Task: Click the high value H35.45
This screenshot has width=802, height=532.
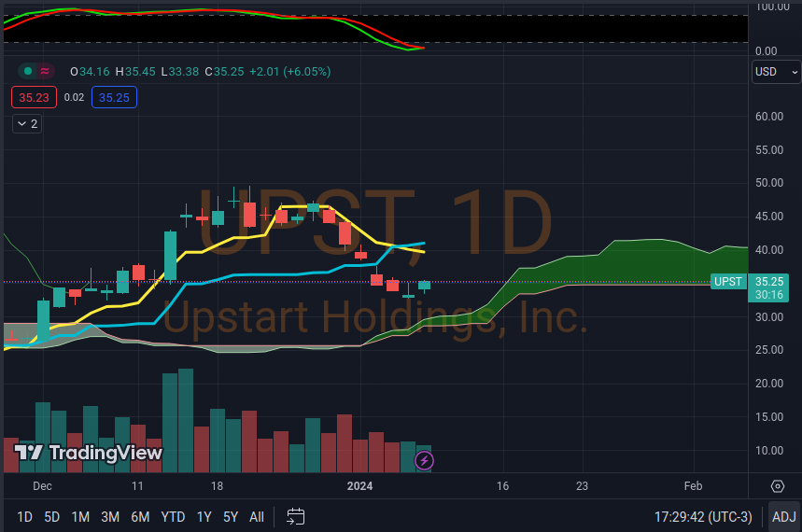Action: 135,72
